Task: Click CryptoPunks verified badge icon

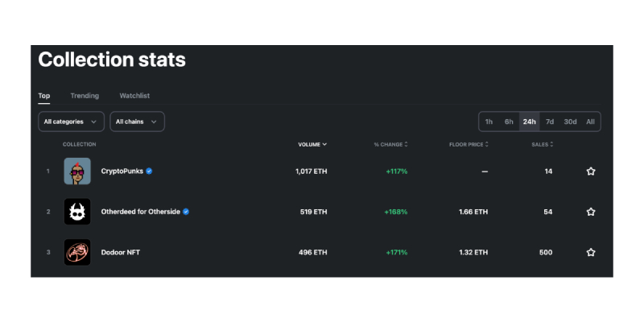Action: [x=149, y=171]
